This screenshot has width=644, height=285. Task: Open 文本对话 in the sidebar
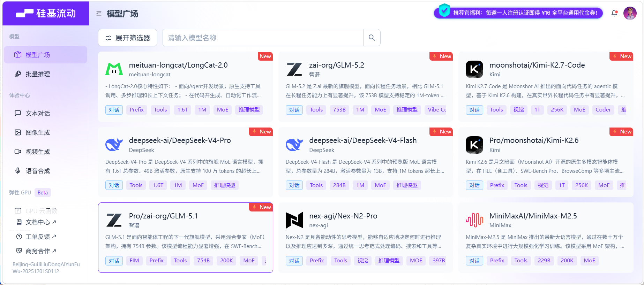point(46,113)
